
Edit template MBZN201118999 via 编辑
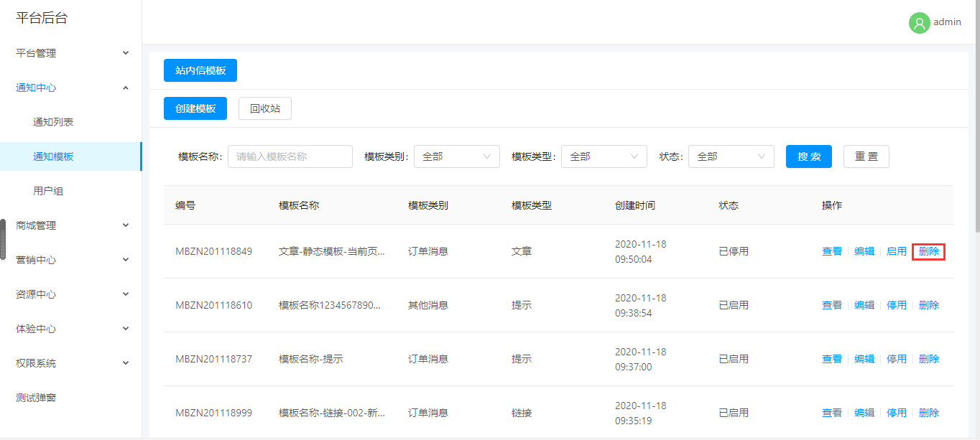[864, 413]
